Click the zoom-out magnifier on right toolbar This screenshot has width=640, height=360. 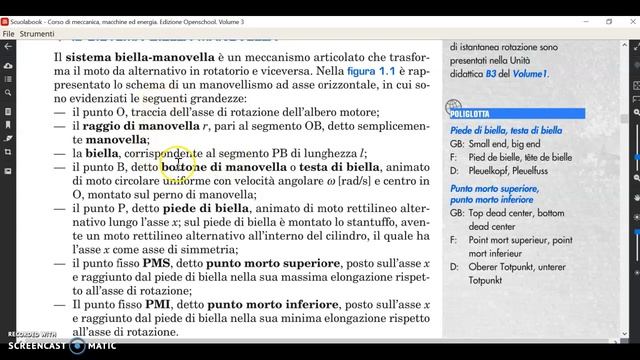[637, 178]
